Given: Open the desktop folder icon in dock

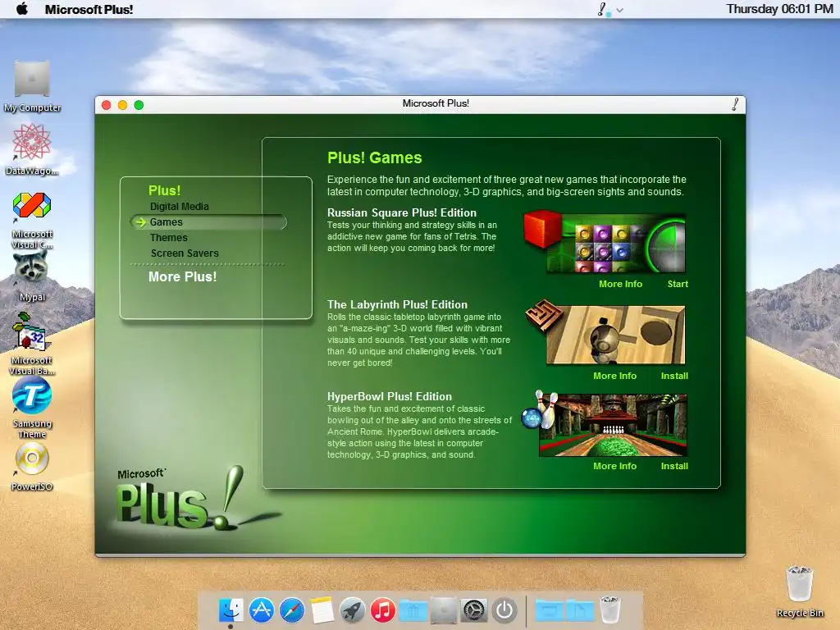Looking at the screenshot, I should tap(549, 610).
